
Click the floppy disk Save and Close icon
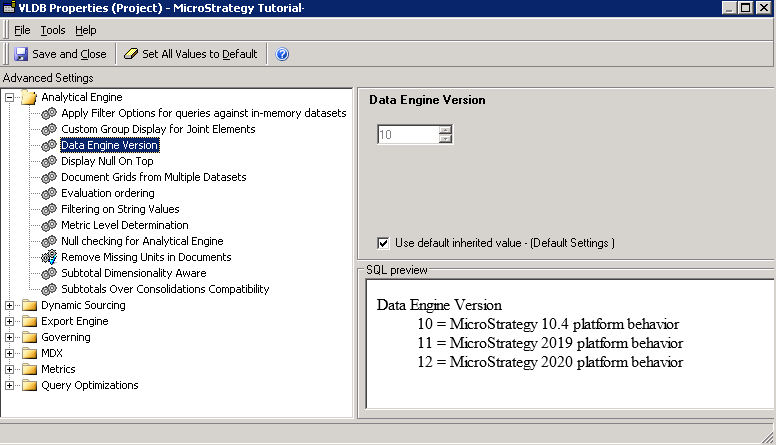click(21, 54)
